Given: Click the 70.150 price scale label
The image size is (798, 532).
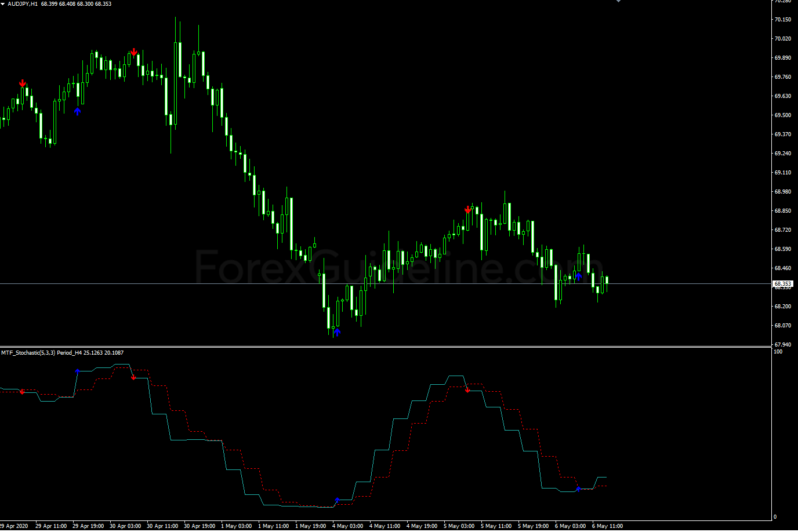Looking at the screenshot, I should pyautogui.click(x=782, y=20).
